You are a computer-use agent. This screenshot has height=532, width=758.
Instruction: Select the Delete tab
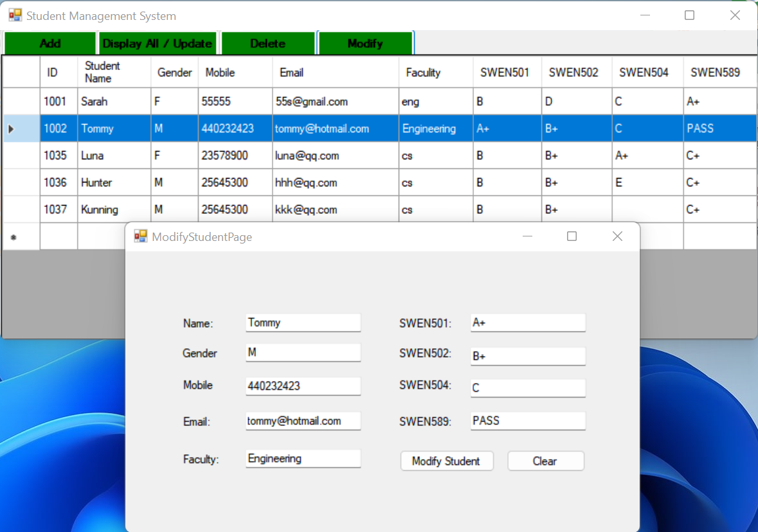267,43
